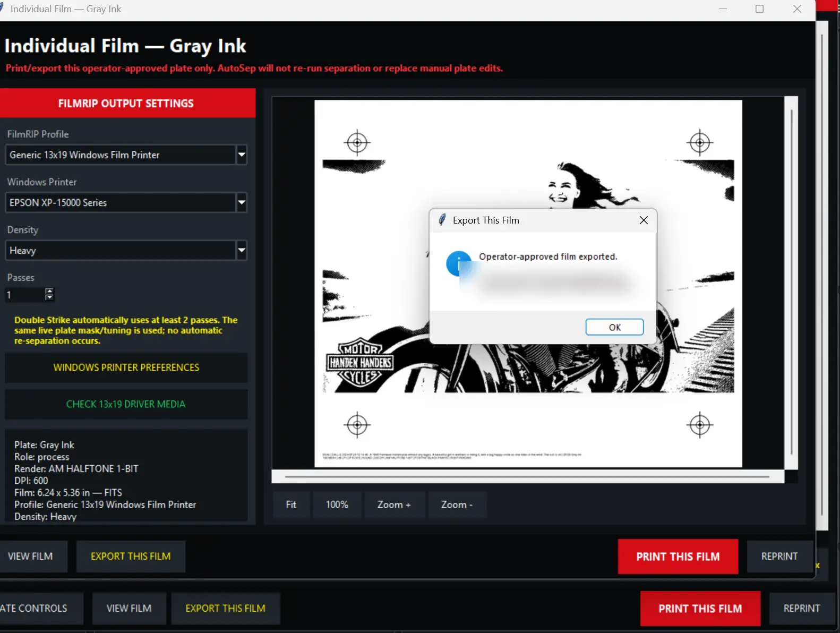Click the info icon in the export dialog
This screenshot has height=633, width=840.
[x=459, y=263]
